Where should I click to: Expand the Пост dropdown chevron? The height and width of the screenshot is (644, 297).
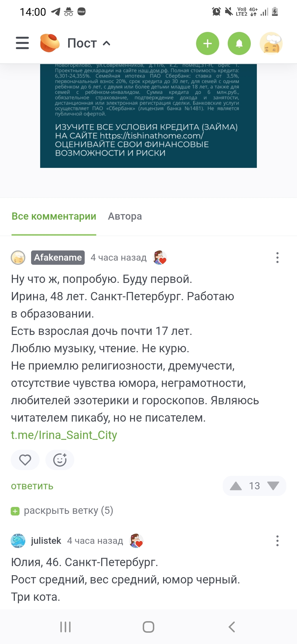pos(106,43)
